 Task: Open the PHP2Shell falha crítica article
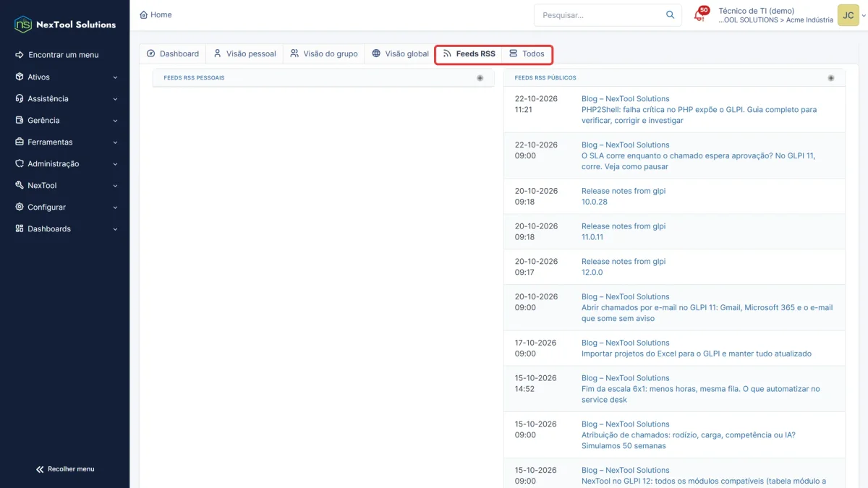[x=699, y=115]
